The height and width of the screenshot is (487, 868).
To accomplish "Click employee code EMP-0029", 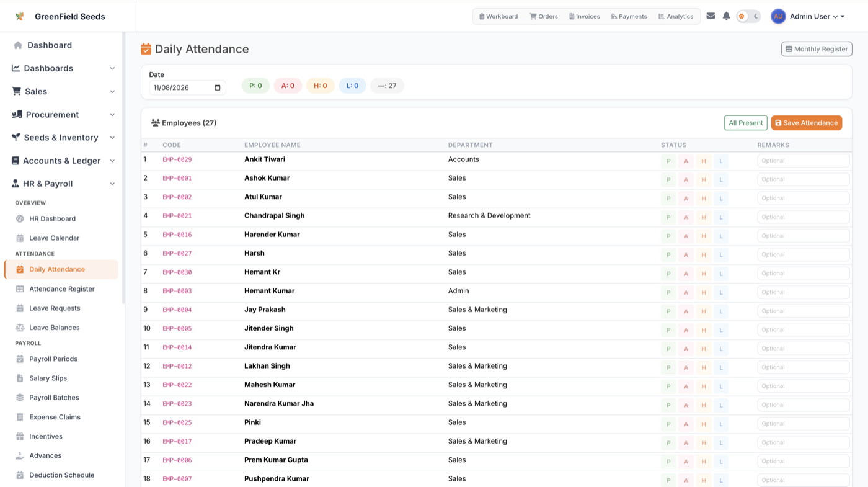I will tap(177, 159).
